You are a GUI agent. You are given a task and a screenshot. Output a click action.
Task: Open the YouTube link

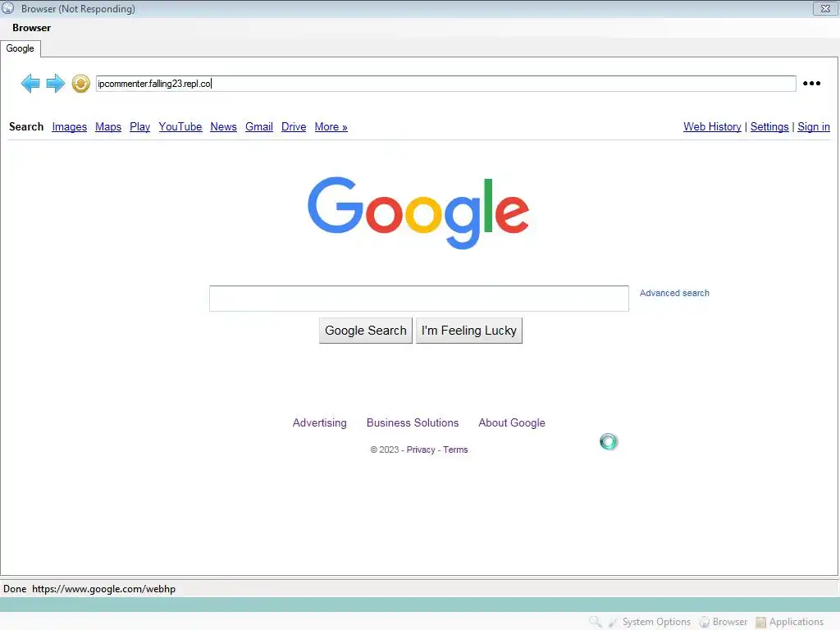(x=180, y=127)
